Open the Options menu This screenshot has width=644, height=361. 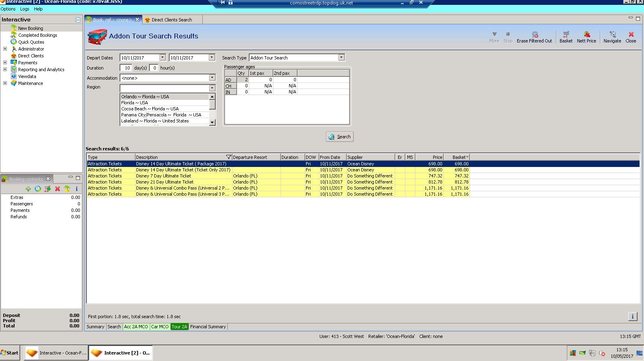click(x=8, y=9)
